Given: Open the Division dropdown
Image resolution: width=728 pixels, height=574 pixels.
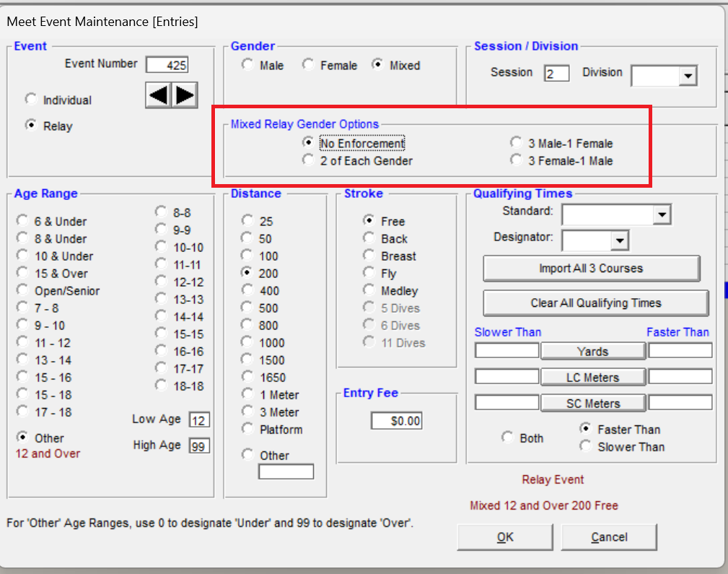Looking at the screenshot, I should click(687, 76).
